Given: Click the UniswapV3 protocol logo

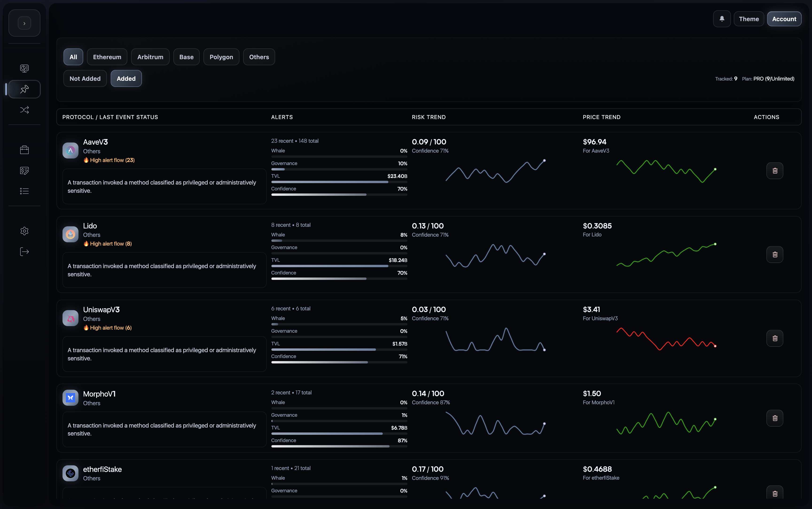Looking at the screenshot, I should click(70, 318).
